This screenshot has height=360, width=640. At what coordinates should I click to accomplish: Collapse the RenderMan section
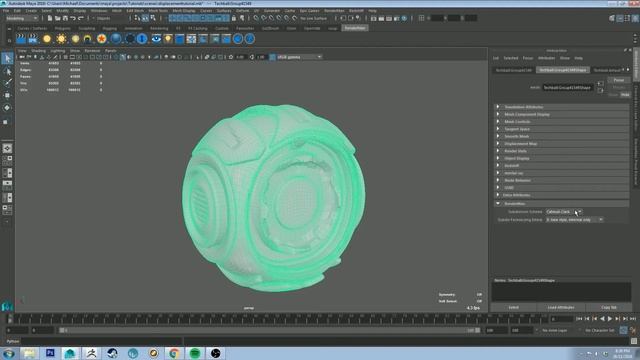click(562, 203)
